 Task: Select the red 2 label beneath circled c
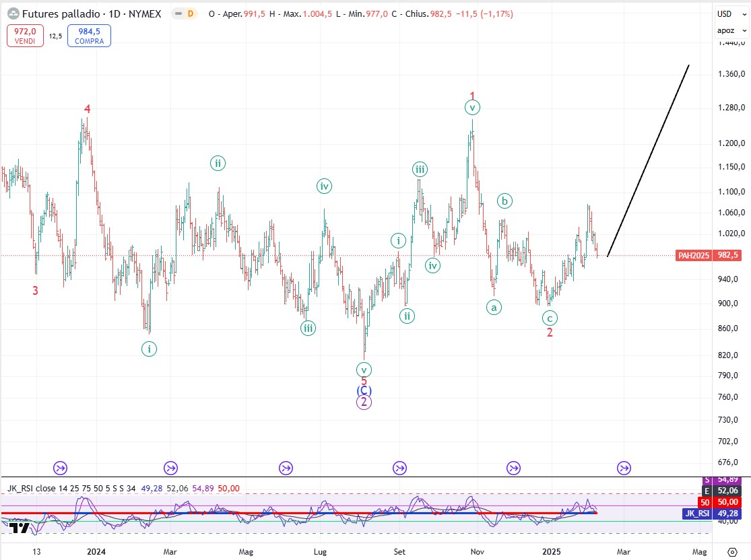click(550, 332)
